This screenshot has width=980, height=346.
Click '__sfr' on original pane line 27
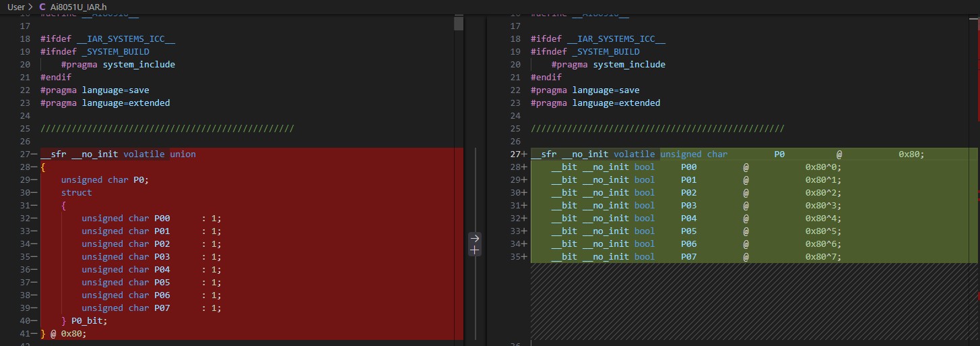[x=53, y=154]
